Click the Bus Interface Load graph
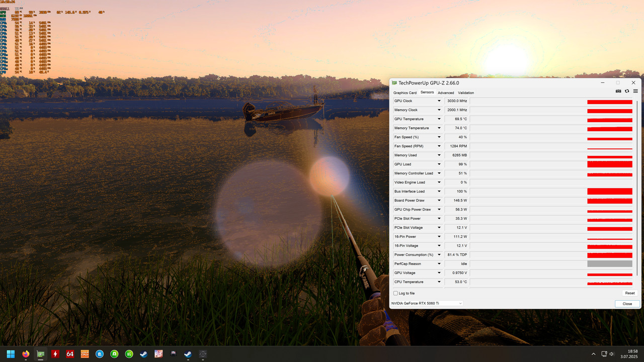The image size is (644, 362). (x=551, y=192)
